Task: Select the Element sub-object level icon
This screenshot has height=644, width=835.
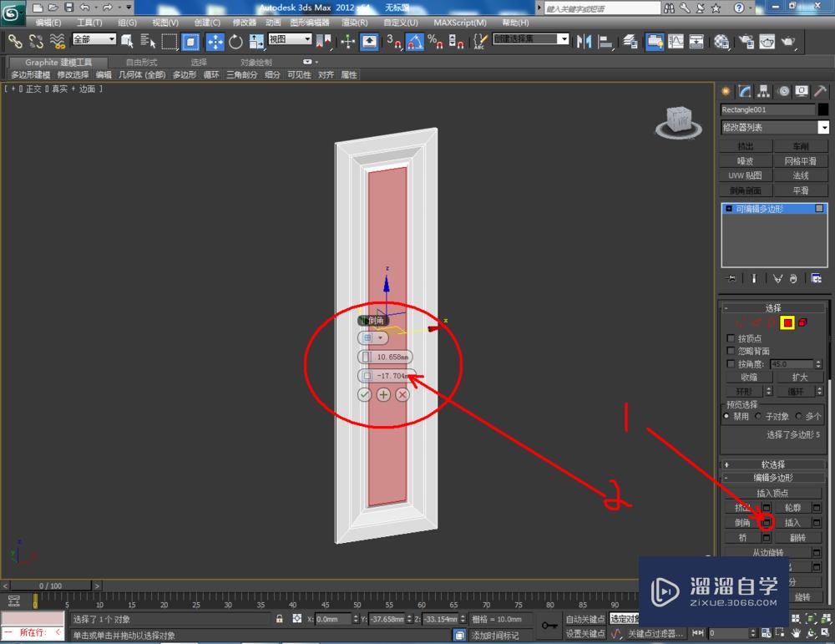Action: click(802, 322)
